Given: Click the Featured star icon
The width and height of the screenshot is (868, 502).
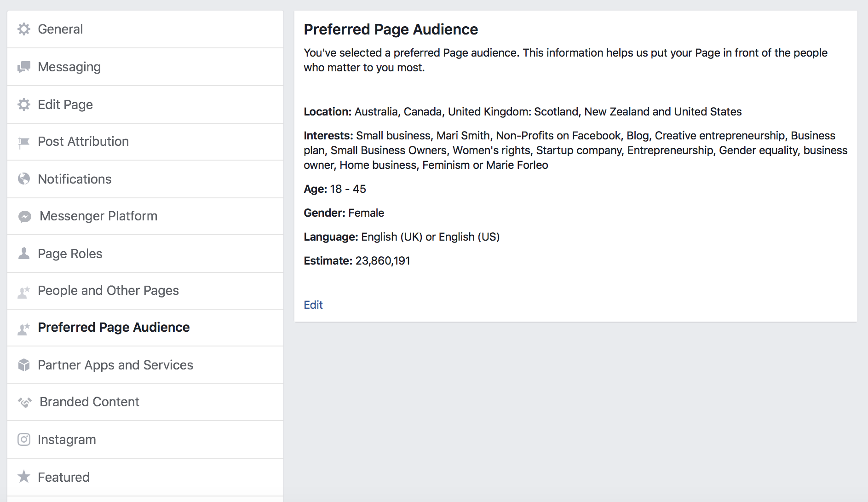Looking at the screenshot, I should tap(24, 477).
